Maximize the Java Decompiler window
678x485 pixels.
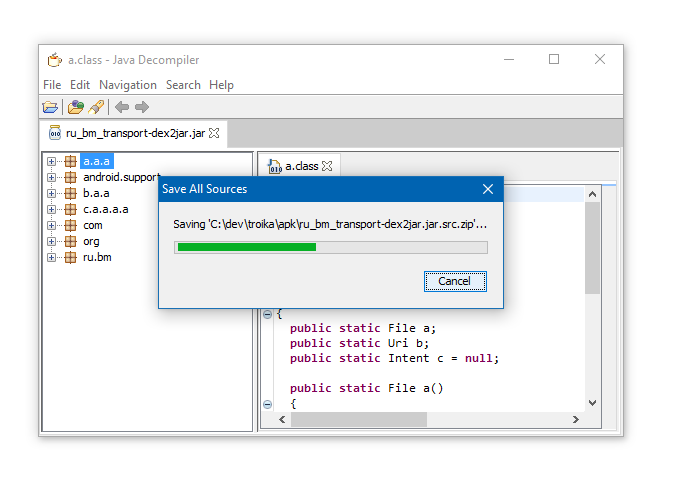tap(554, 59)
